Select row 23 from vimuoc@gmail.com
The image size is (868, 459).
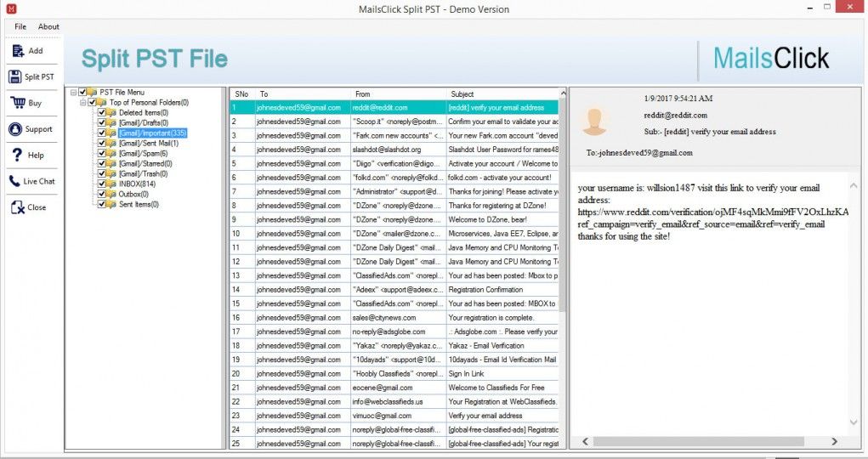pos(394,416)
